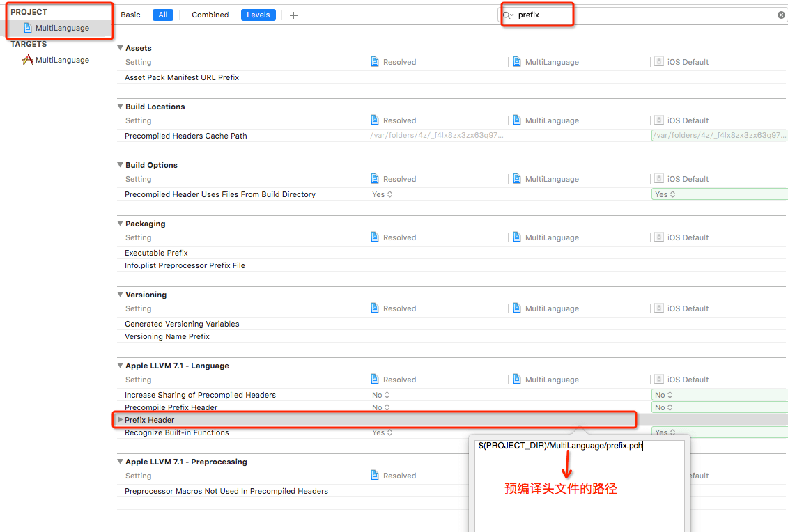This screenshot has width=788, height=532.
Task: Select MultiLanguage target app icon
Action: pos(28,60)
